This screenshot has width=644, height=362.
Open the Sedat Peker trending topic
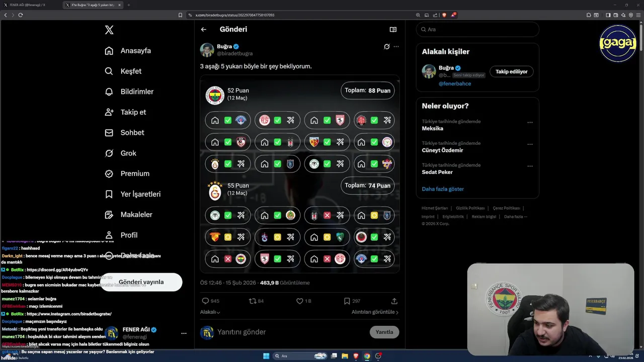pos(437,172)
